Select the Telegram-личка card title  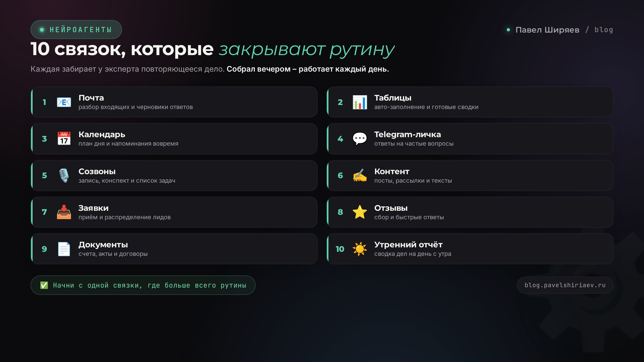tap(408, 134)
